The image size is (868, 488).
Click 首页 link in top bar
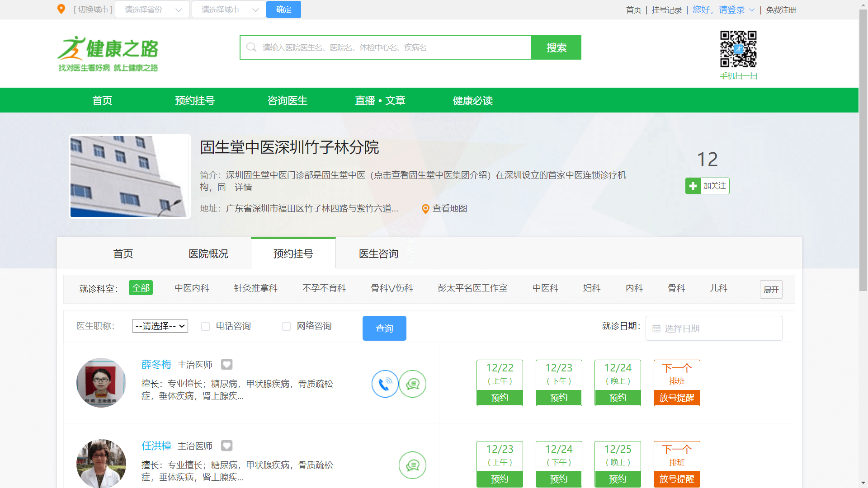click(634, 10)
